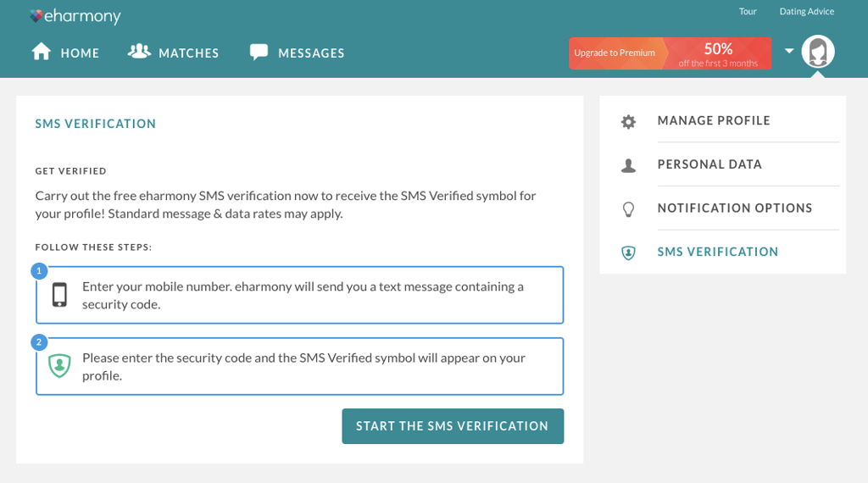Click the mobile phone icon in step 1
Screen dimensions: 868x483
tap(59, 295)
